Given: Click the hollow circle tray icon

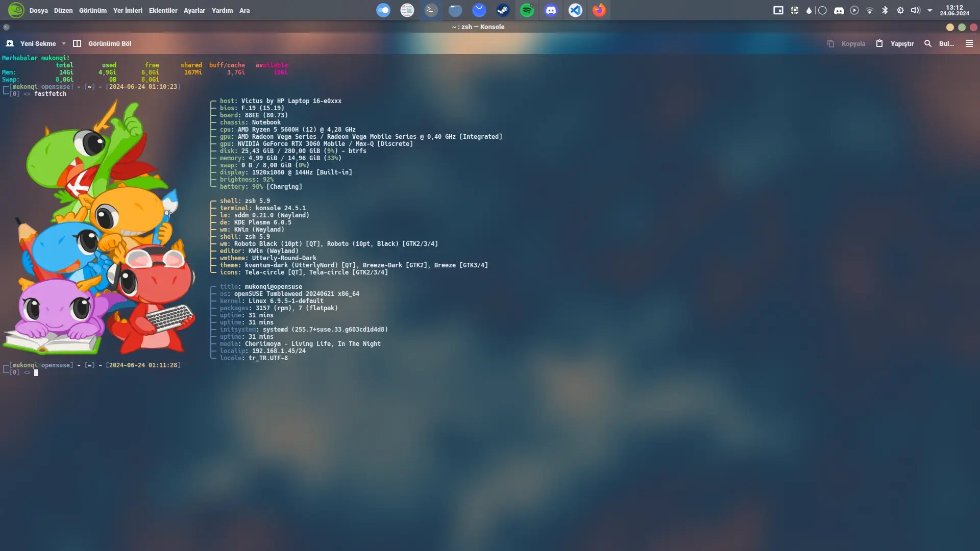Looking at the screenshot, I should [x=822, y=10].
